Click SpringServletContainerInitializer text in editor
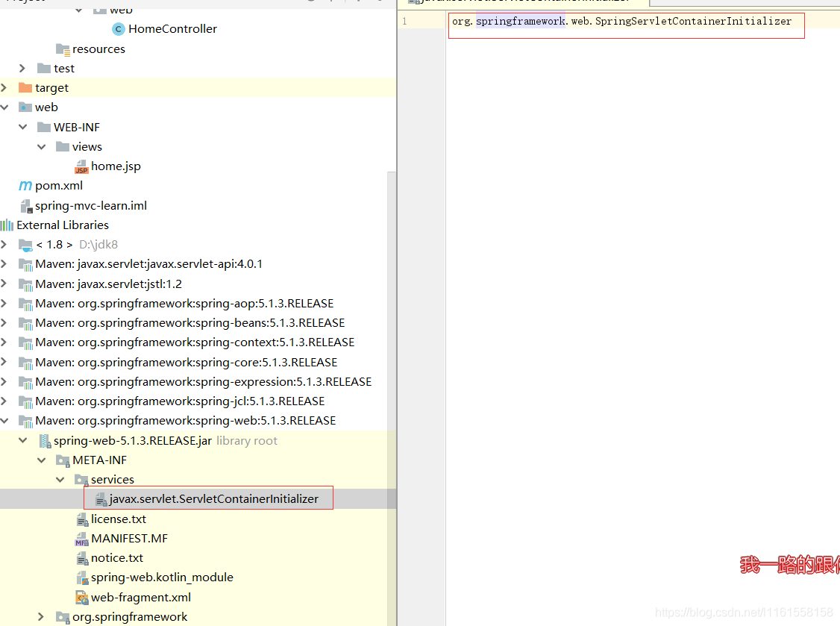The height and width of the screenshot is (626, 840). click(693, 22)
